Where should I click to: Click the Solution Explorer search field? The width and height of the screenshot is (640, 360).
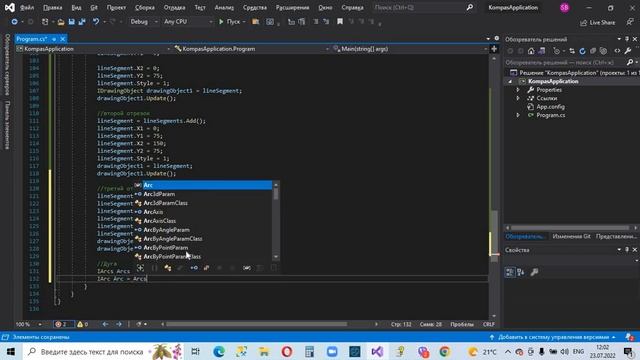point(565,62)
